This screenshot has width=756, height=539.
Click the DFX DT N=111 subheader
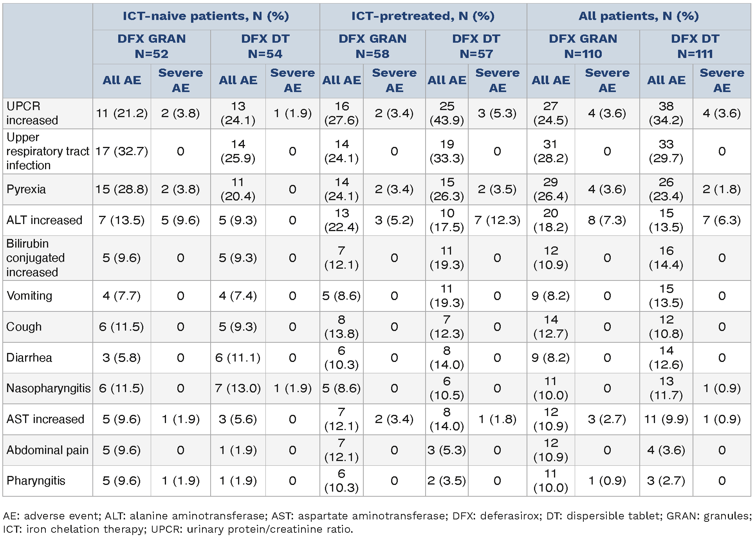pos(695,46)
